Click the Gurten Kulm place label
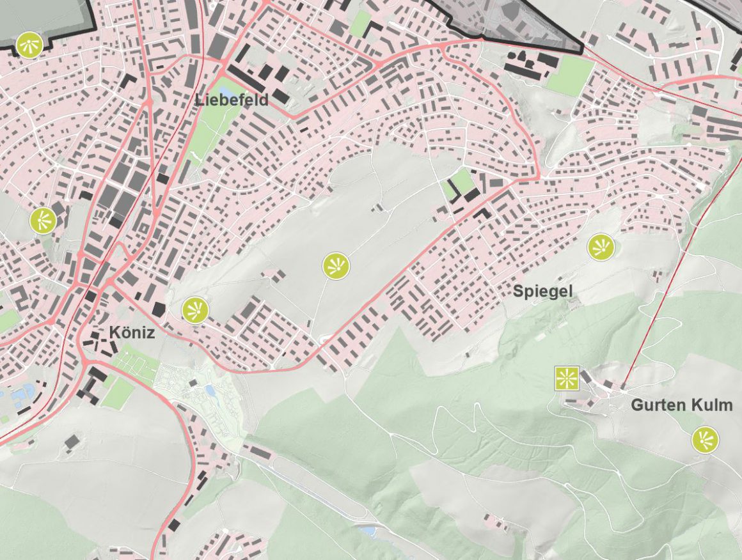The width and height of the screenshot is (742, 560). click(681, 405)
